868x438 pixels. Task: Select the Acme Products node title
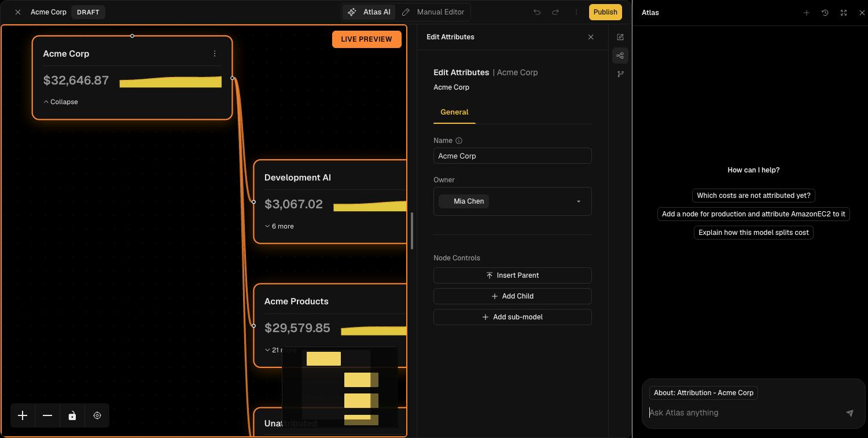[296, 301]
